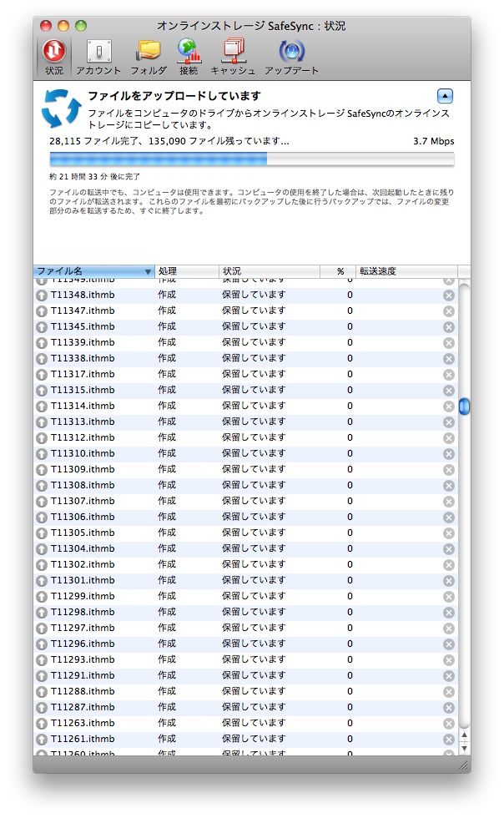
Task: Collapse the upload details panel
Action: 445,96
